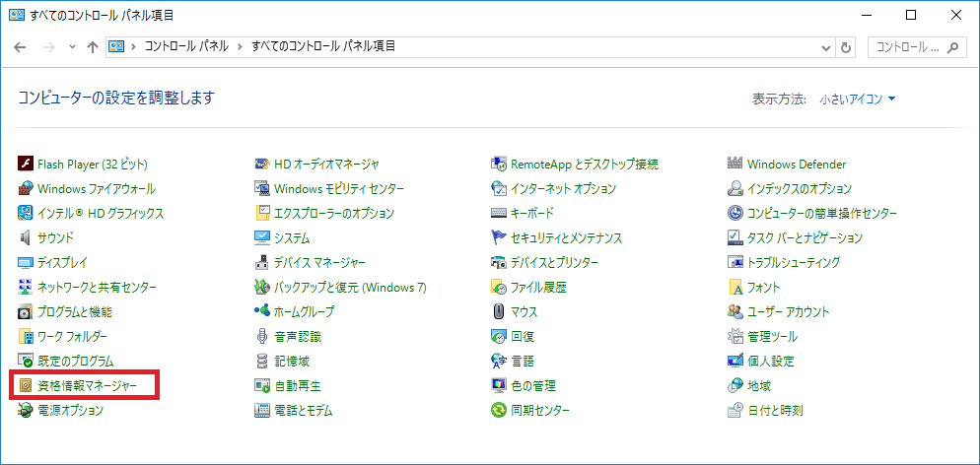
Task: Open コンピューターの簡単操作センター link
Action: point(822,214)
